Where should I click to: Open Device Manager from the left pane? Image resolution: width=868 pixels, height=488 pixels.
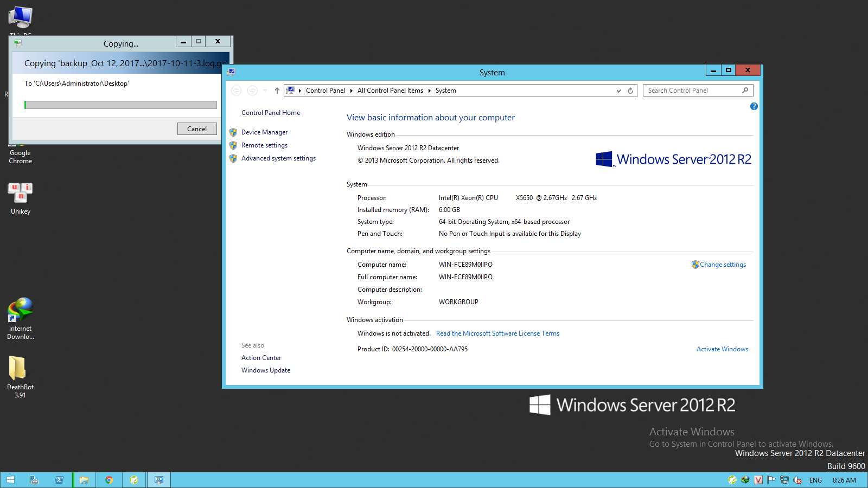264,132
